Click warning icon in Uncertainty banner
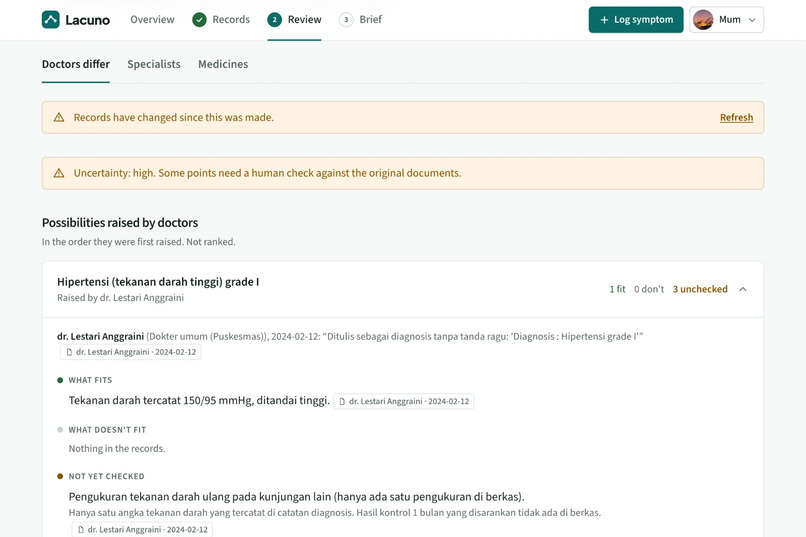Image resolution: width=806 pixels, height=537 pixels. point(59,173)
